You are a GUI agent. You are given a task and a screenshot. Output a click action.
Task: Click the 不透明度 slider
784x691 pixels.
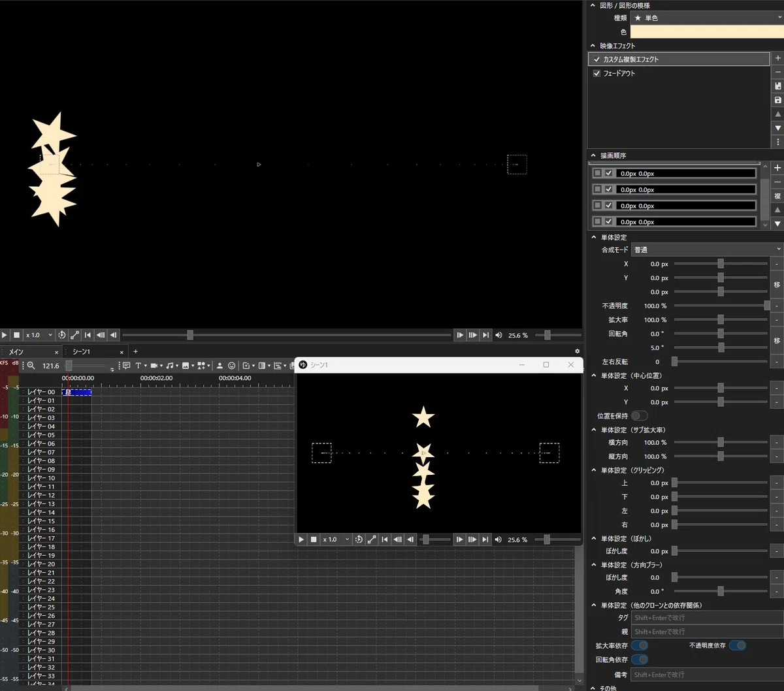click(721, 306)
